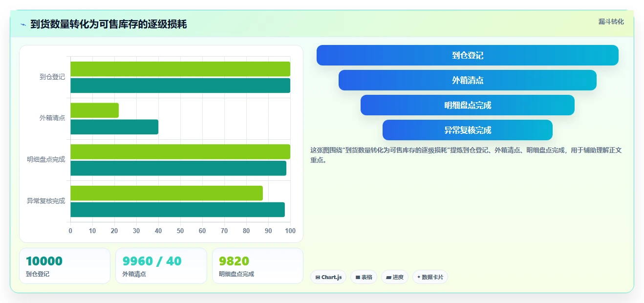Select the 明细盘点完成 funnel stage
Screen dimensions: 644x303
click(x=468, y=105)
